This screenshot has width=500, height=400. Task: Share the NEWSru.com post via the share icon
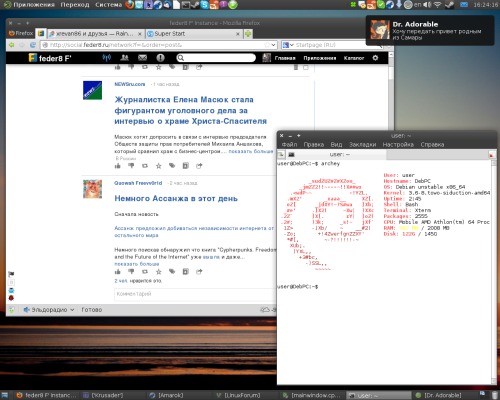199,166
